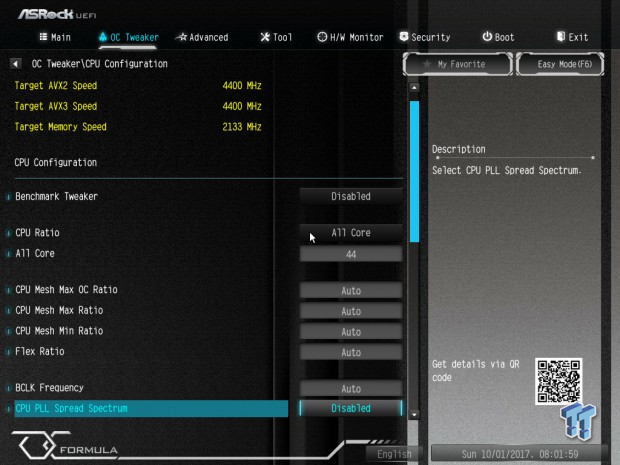
Task: Click info icon next to All Core
Action: (8, 253)
